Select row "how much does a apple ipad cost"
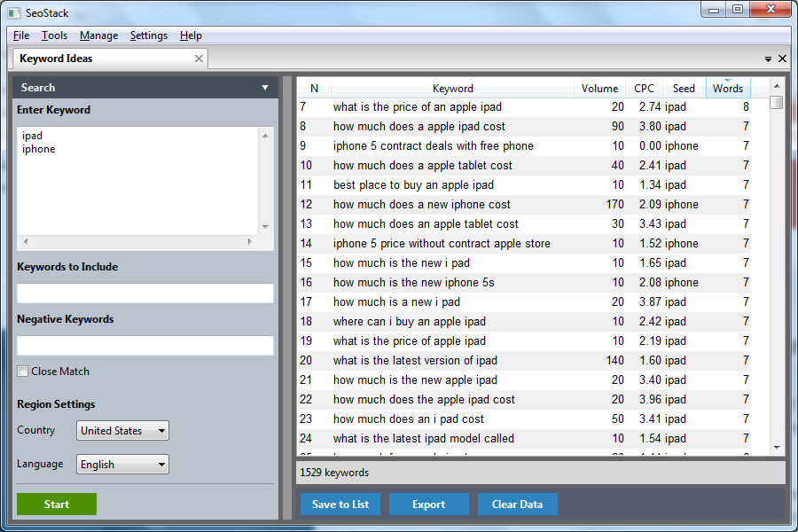 pyautogui.click(x=524, y=126)
